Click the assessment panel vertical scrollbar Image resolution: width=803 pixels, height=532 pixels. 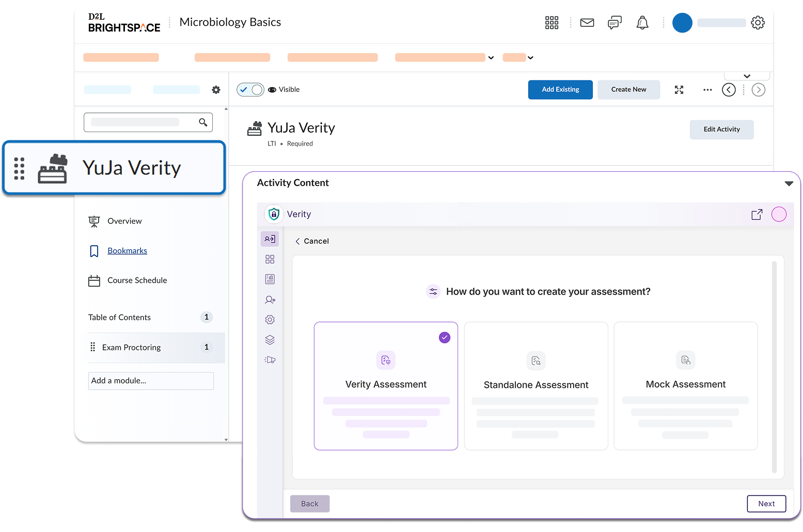coord(774,367)
